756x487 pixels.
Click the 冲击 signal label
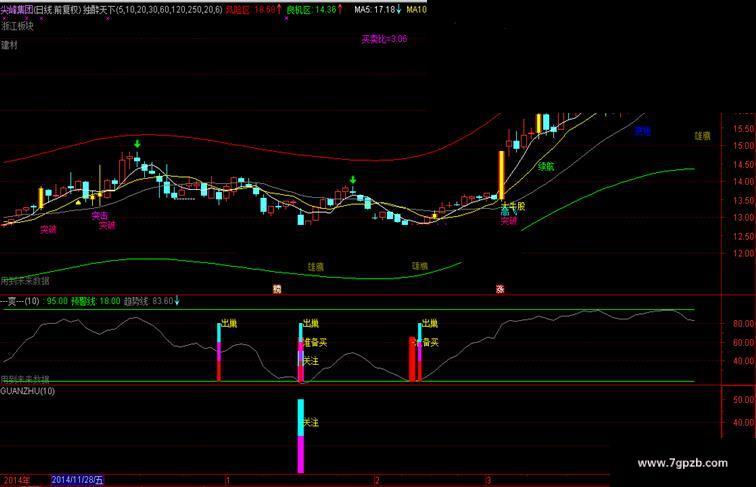100,216
